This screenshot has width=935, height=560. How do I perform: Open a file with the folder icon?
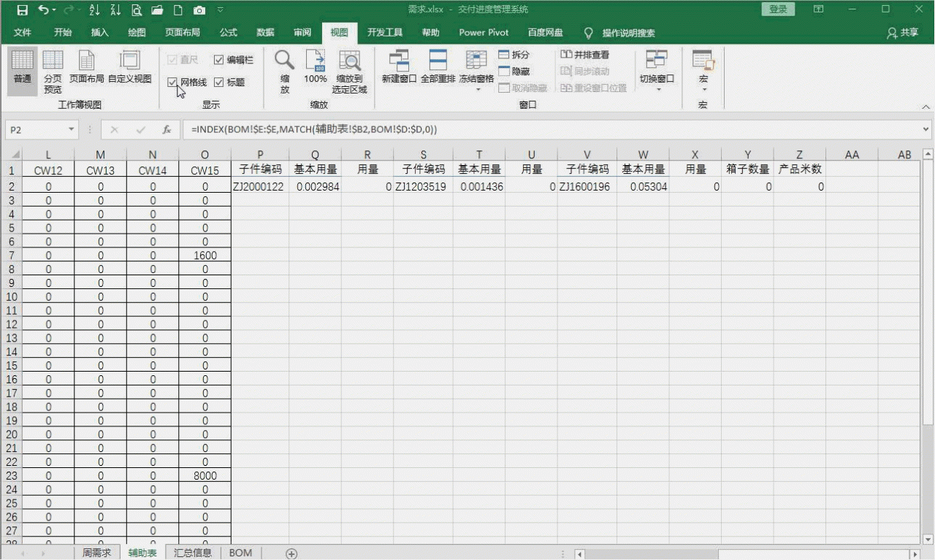click(157, 10)
